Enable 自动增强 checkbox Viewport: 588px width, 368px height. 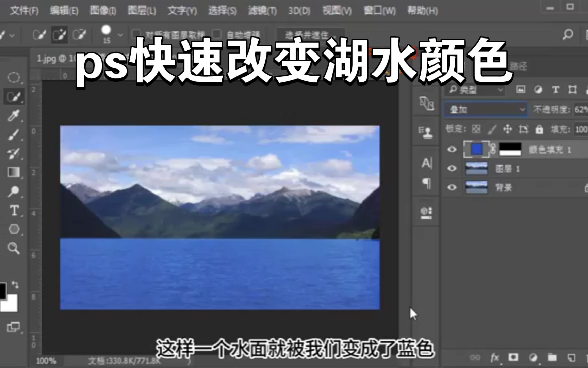click(x=217, y=34)
